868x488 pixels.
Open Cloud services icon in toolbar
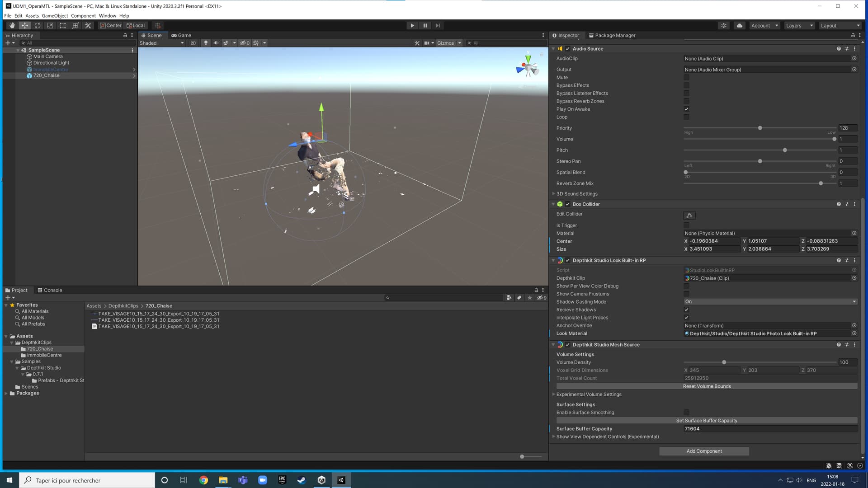pos(740,26)
